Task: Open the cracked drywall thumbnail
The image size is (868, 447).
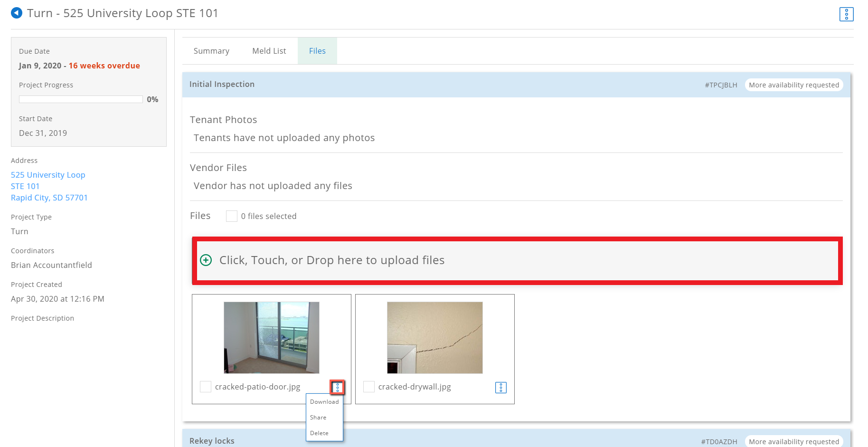Action: pos(435,338)
